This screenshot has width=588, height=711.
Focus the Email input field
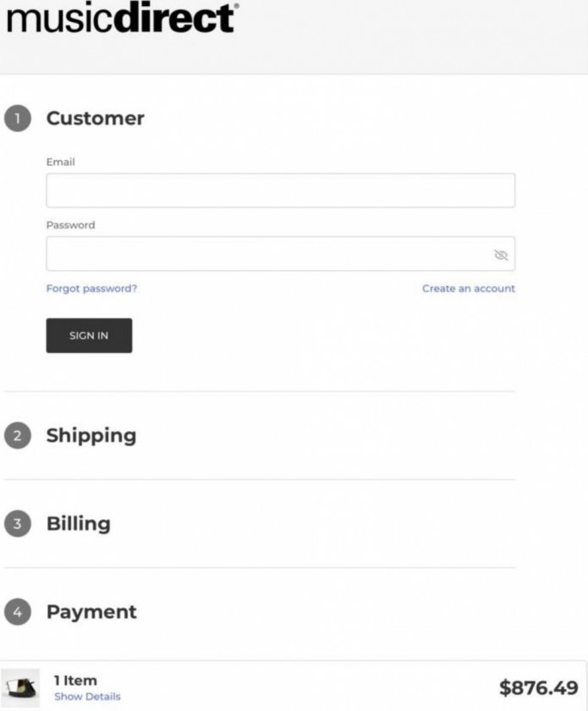pos(281,190)
